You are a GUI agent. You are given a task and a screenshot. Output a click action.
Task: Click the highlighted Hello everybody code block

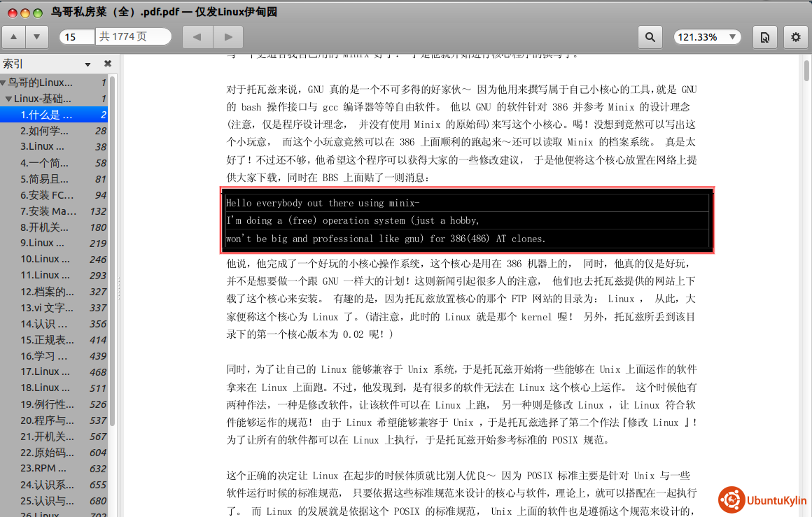click(468, 220)
